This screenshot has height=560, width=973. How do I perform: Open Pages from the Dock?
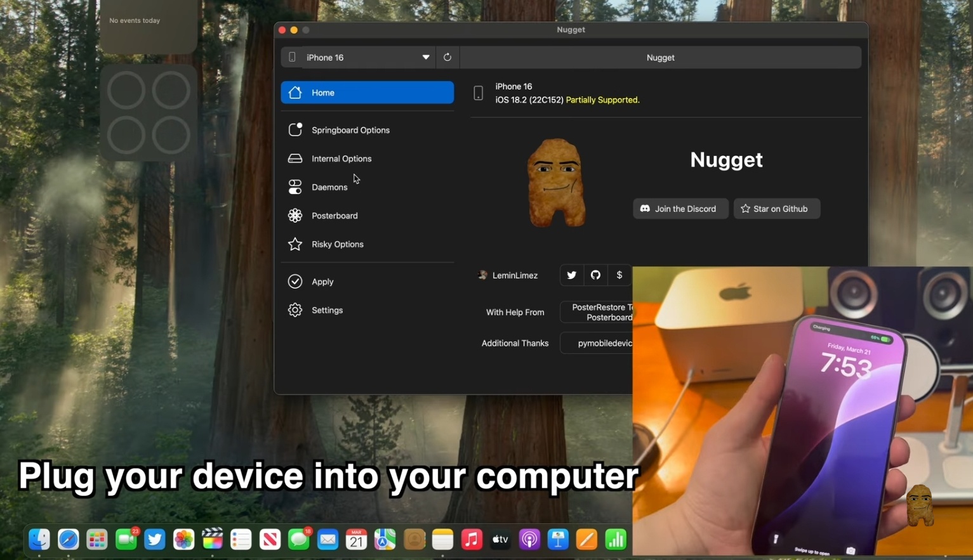pyautogui.click(x=586, y=539)
